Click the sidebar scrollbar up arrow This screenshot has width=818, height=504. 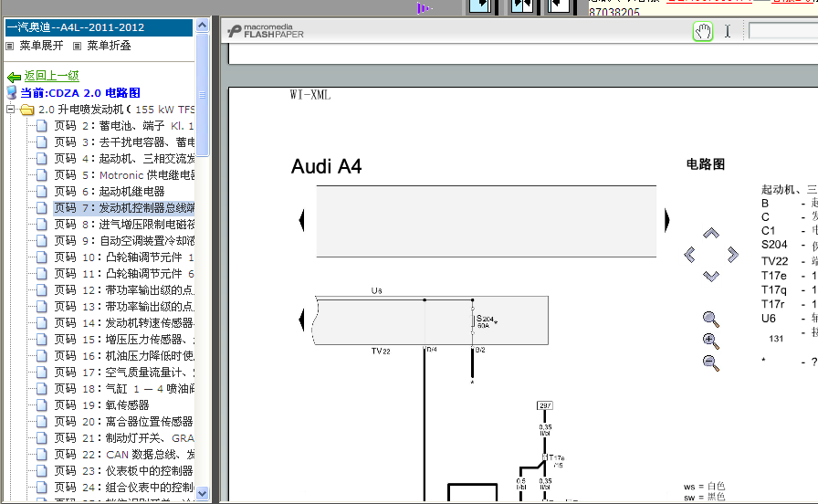click(x=203, y=25)
